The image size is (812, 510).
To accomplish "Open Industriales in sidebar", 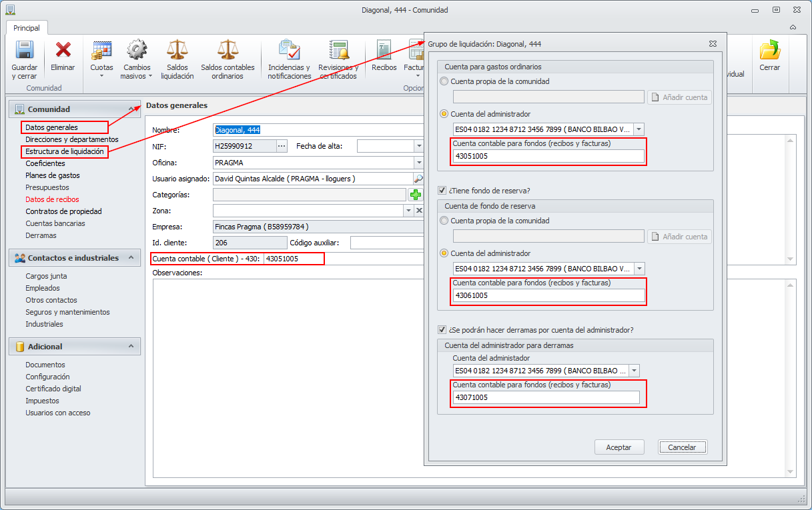I will point(44,324).
